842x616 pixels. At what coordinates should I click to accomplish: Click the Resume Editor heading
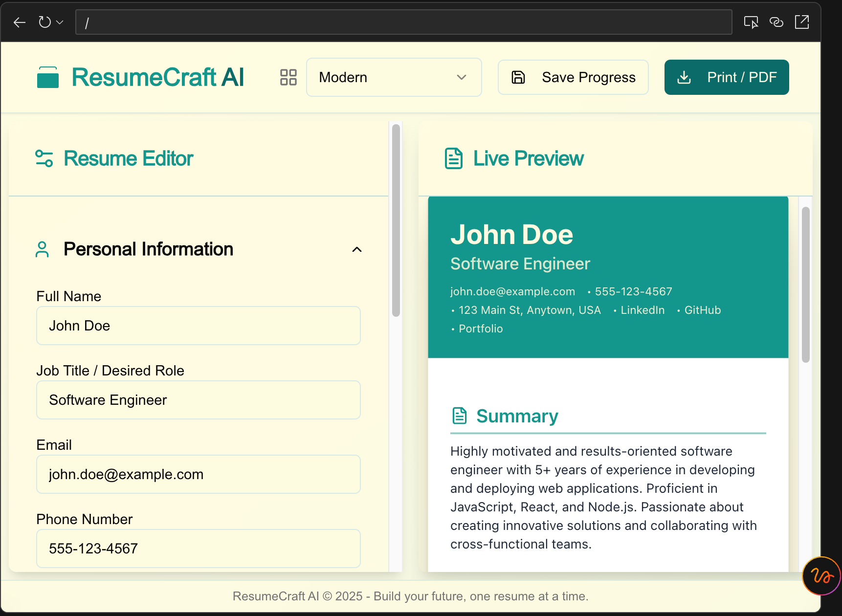pyautogui.click(x=129, y=158)
